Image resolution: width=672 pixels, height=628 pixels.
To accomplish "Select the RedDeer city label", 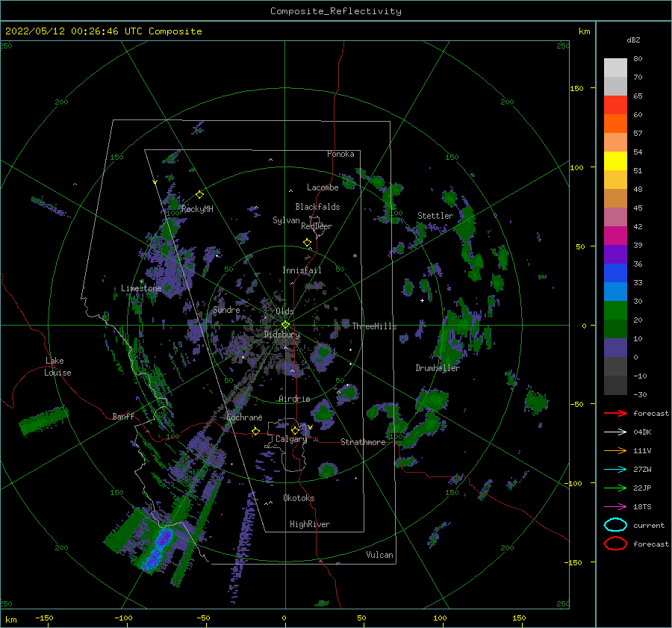I will 317,226.
